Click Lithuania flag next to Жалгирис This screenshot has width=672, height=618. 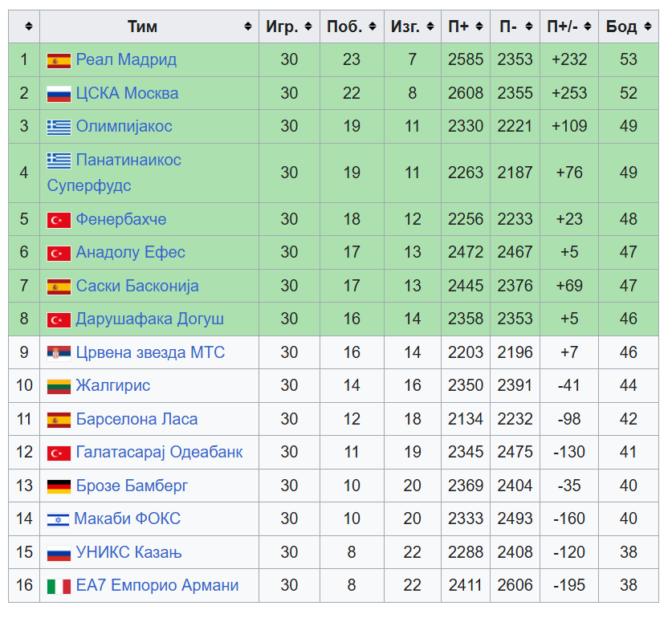coord(59,386)
